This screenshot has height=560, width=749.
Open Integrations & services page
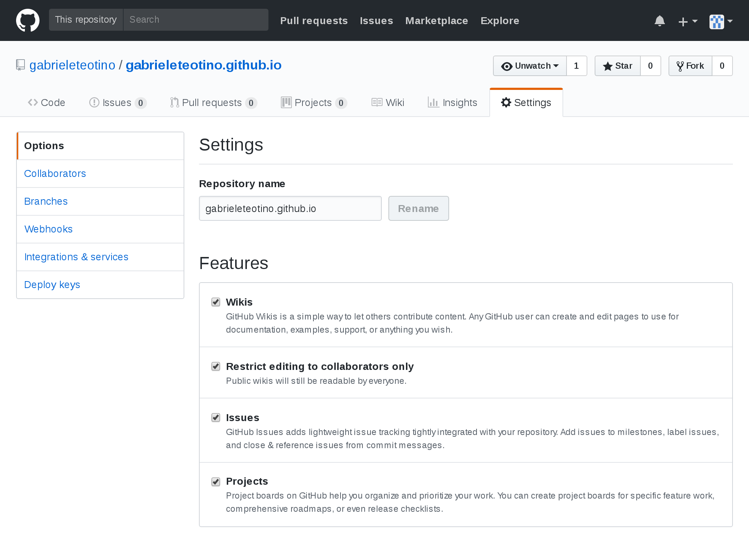pyautogui.click(x=100, y=257)
